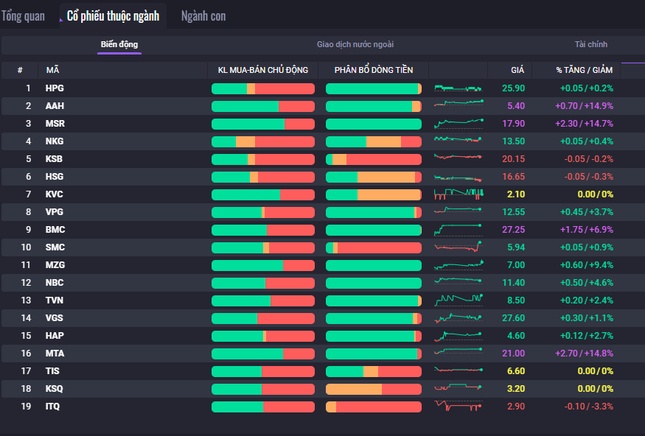Sort by % TĂNG / GIẢM column

click(585, 70)
